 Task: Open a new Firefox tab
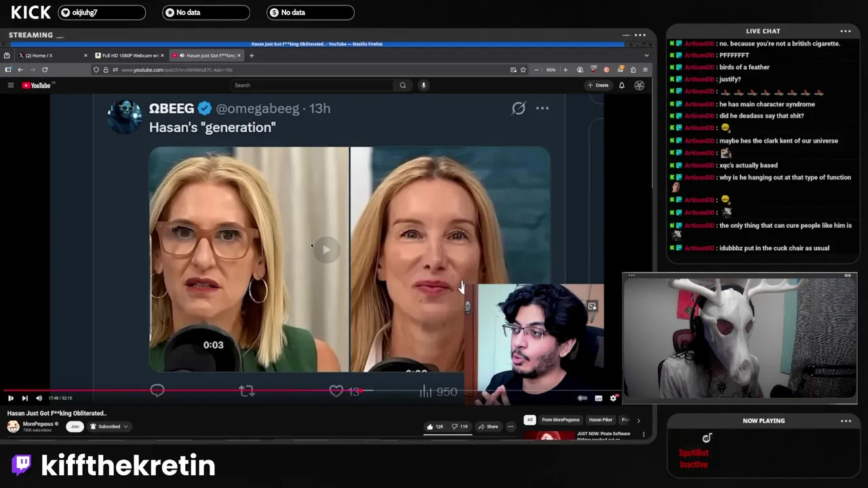[x=252, y=56]
